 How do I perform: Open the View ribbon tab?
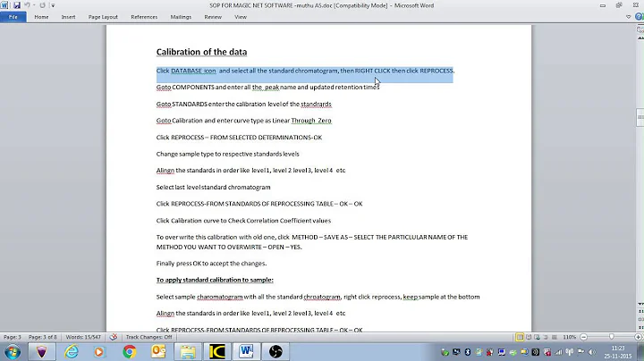[241, 17]
